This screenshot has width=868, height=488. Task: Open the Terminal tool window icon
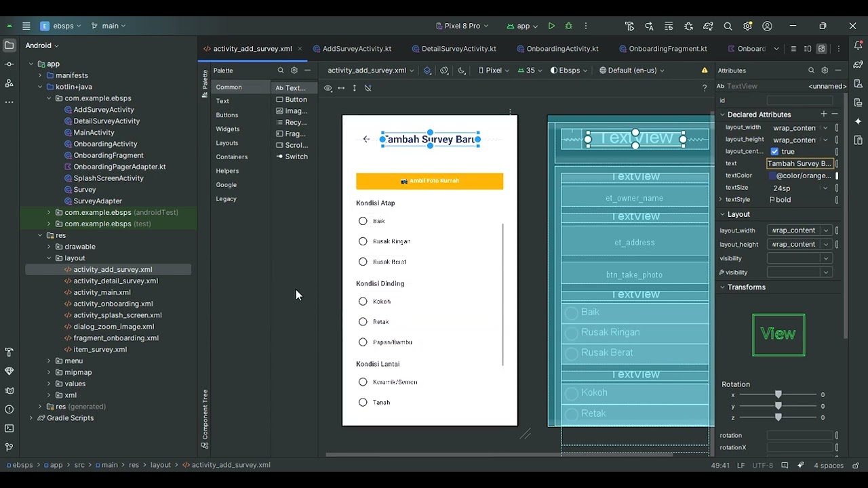[x=9, y=428]
